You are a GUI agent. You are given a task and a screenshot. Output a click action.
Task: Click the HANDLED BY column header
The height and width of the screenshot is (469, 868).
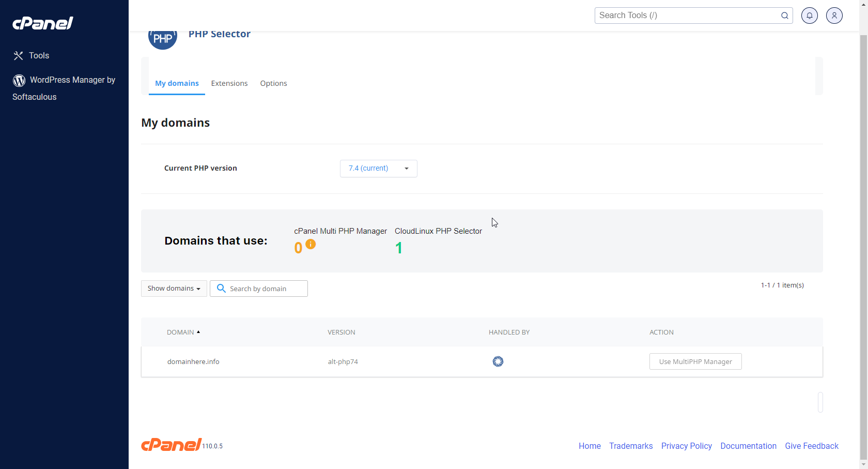pyautogui.click(x=509, y=332)
